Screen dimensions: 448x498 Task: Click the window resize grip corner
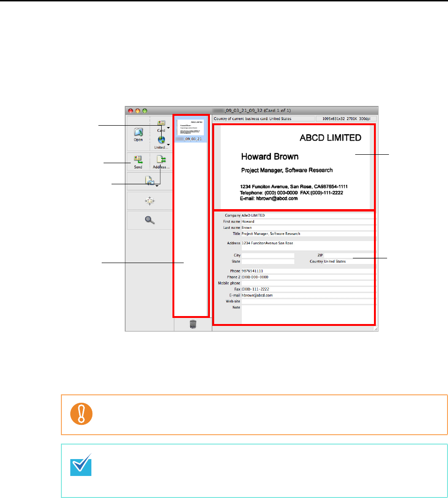click(376, 329)
